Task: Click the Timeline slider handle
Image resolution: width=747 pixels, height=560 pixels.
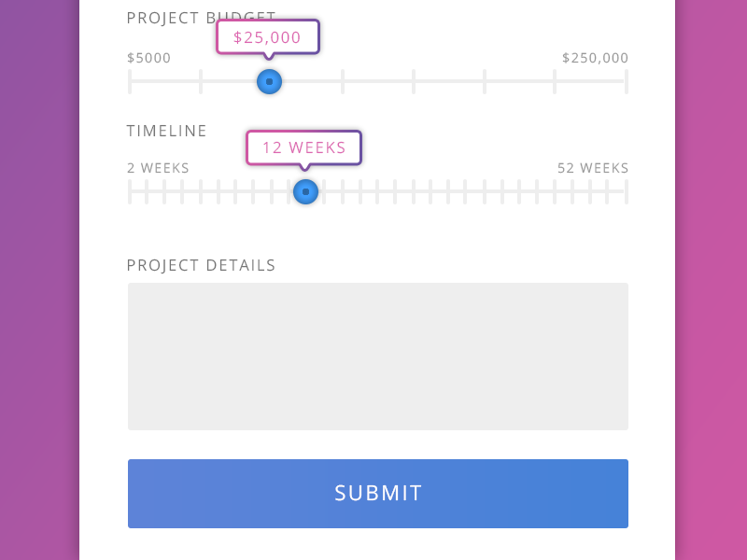Action: 305,191
